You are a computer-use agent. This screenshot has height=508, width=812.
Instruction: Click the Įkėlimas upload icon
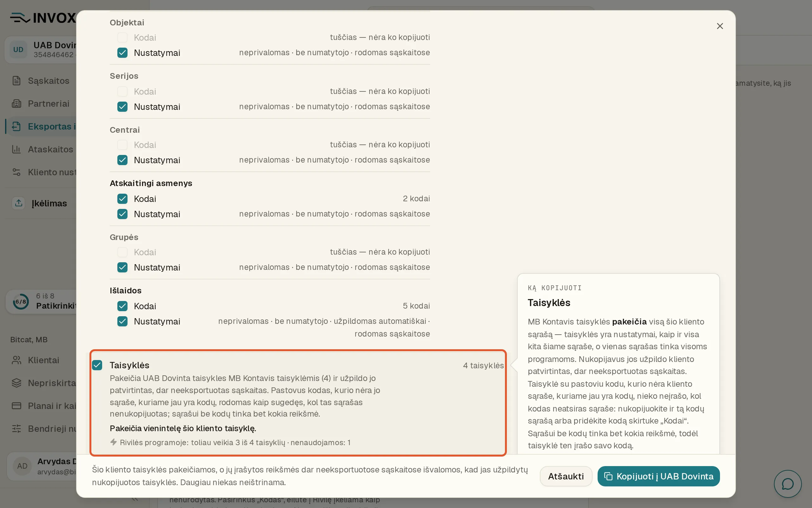click(x=19, y=203)
